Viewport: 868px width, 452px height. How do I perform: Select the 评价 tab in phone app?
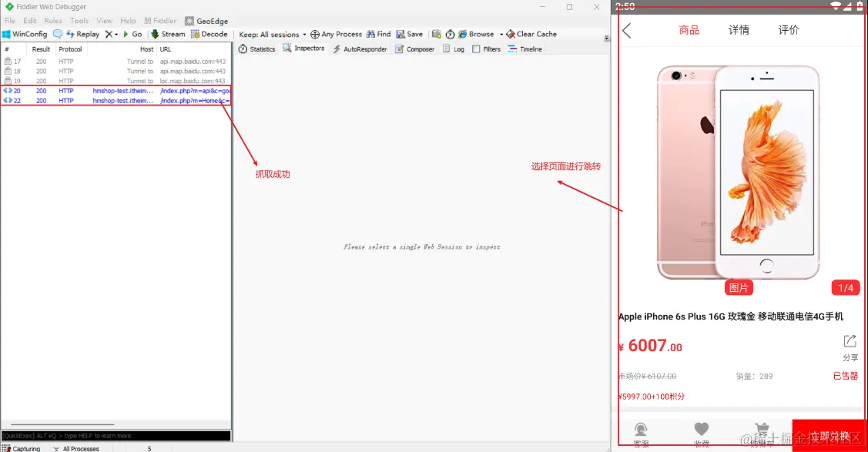pos(789,30)
